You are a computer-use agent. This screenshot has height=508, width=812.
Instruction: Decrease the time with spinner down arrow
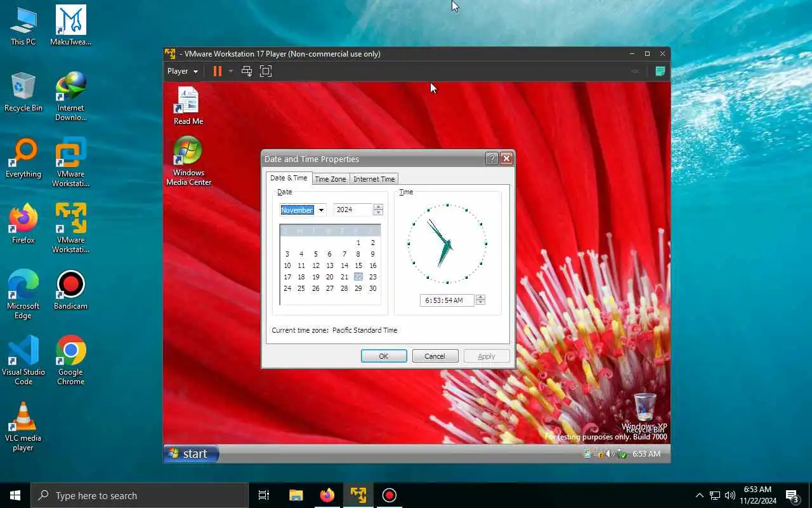[x=480, y=303]
